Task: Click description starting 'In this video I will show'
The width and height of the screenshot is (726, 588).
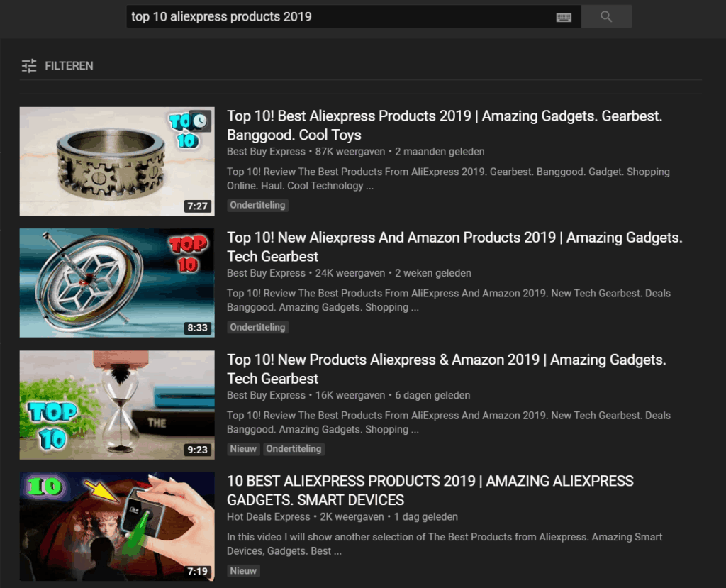Action: (x=445, y=544)
